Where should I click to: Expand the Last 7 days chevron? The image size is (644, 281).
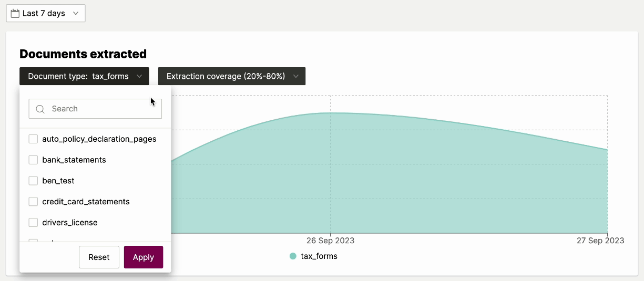[x=76, y=14]
